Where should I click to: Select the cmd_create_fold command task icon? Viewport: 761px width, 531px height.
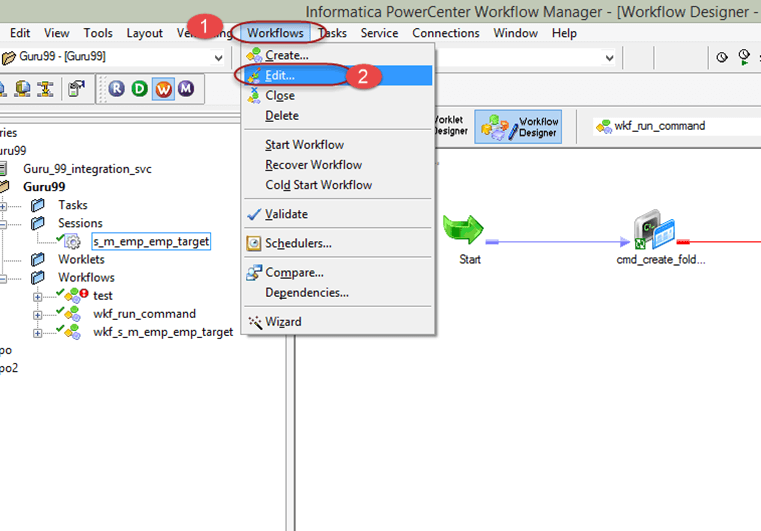pos(651,229)
